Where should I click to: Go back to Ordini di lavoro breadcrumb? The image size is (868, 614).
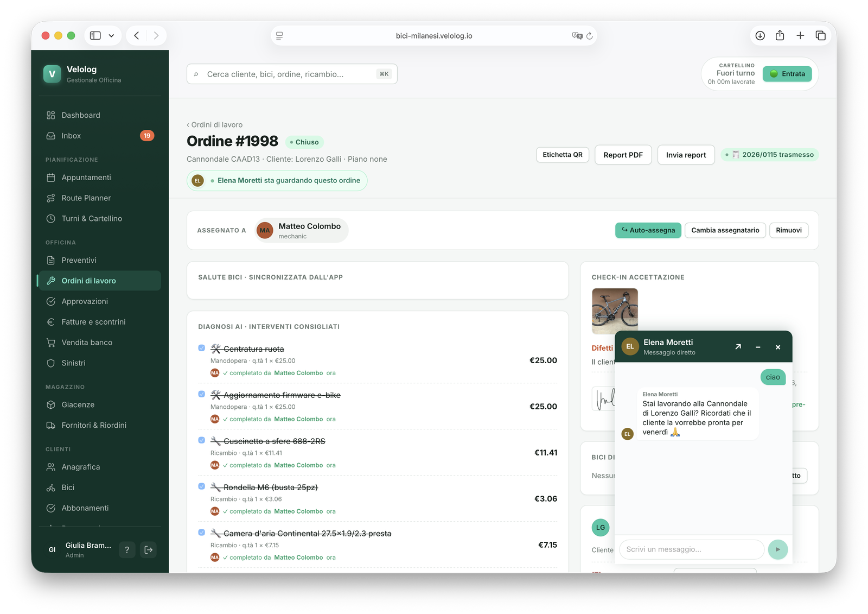tap(215, 125)
